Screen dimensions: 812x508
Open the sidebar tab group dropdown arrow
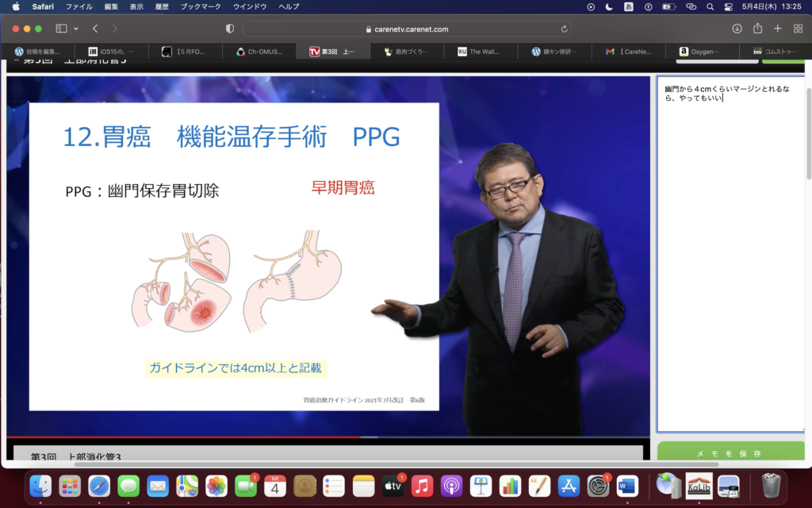[76, 29]
